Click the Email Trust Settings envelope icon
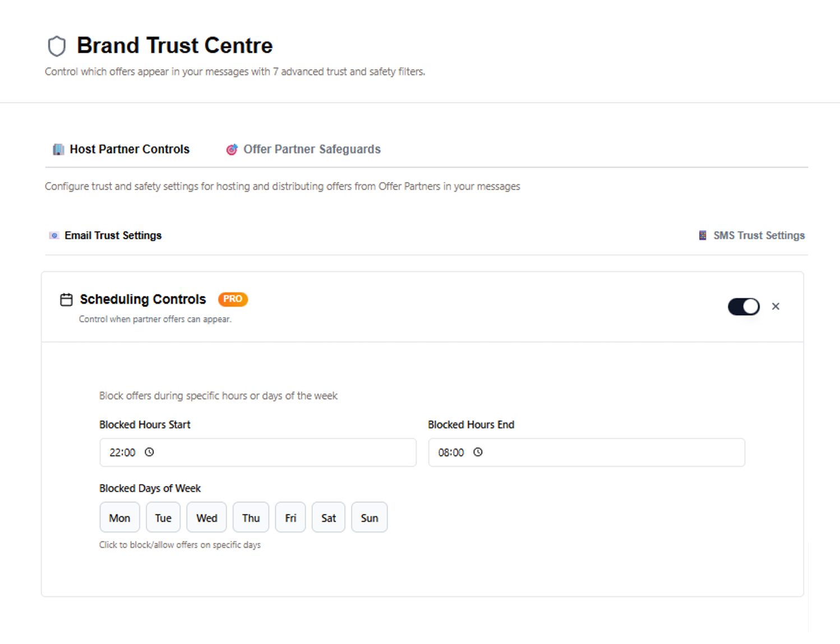Image resolution: width=840 pixels, height=644 pixels. coord(54,235)
